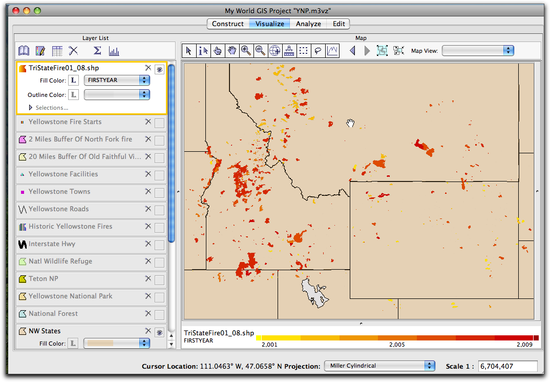Click the layer list vertical scrollbar thumb
This screenshot has height=382, width=550.
(172, 154)
